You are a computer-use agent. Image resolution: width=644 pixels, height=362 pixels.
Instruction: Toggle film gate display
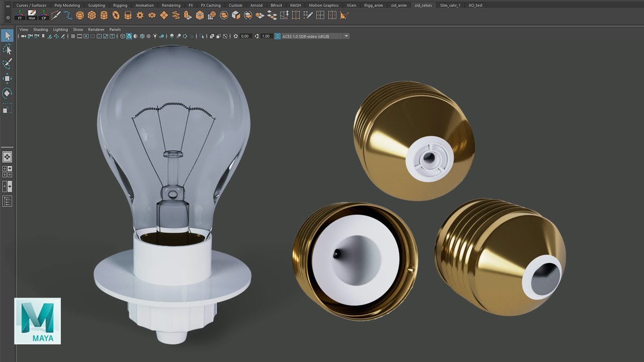click(79, 36)
